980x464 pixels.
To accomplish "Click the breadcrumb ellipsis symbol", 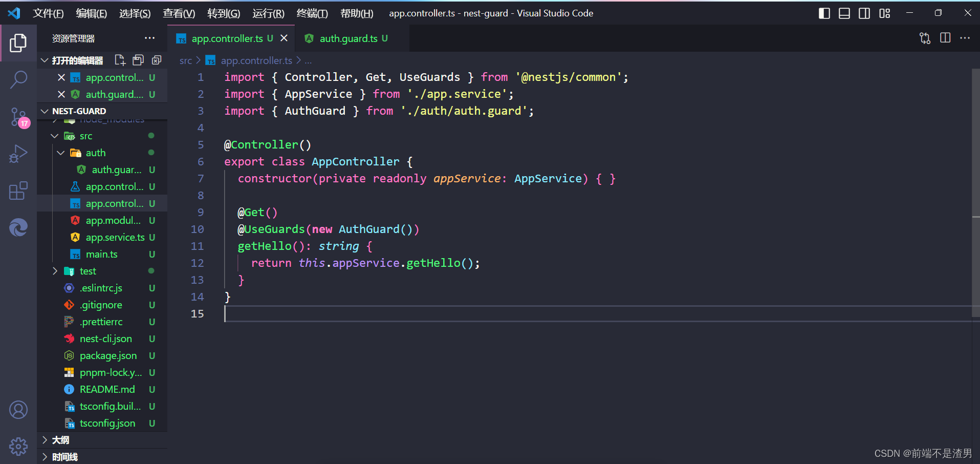I will pos(308,60).
